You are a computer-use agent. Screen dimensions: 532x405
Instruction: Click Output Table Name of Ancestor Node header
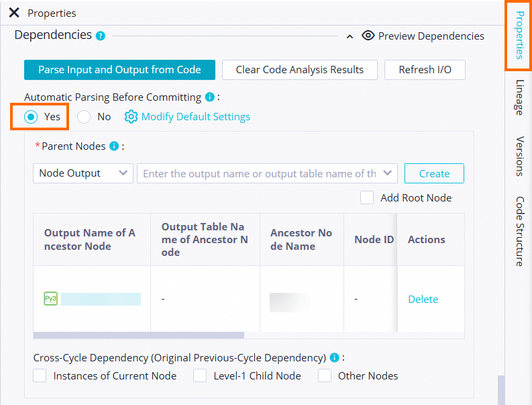tap(205, 240)
